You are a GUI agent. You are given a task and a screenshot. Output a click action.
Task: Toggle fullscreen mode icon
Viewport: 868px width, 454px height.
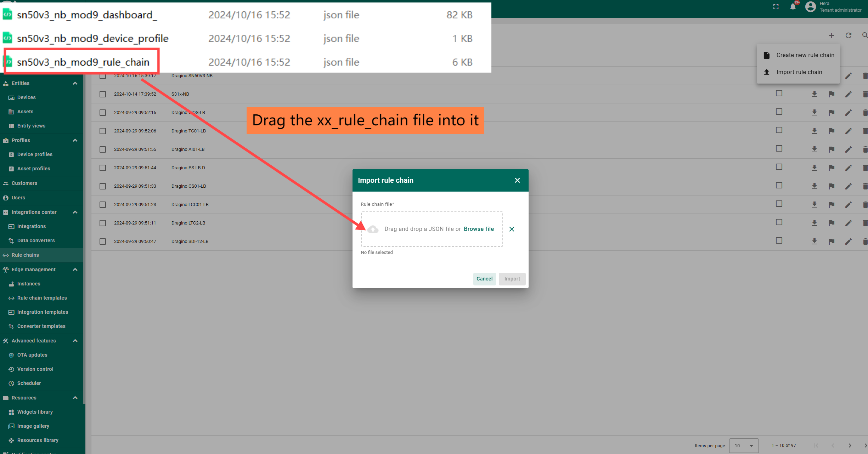click(776, 7)
